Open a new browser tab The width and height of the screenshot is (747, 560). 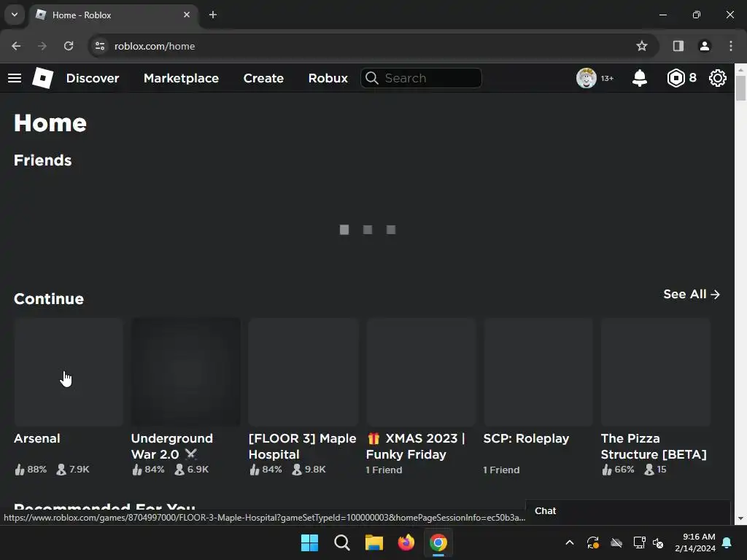(x=213, y=15)
